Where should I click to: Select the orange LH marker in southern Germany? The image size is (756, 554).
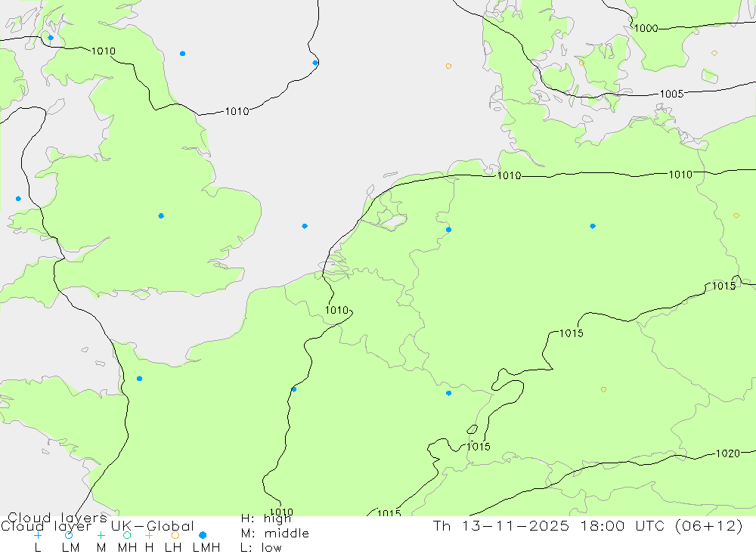(x=603, y=389)
